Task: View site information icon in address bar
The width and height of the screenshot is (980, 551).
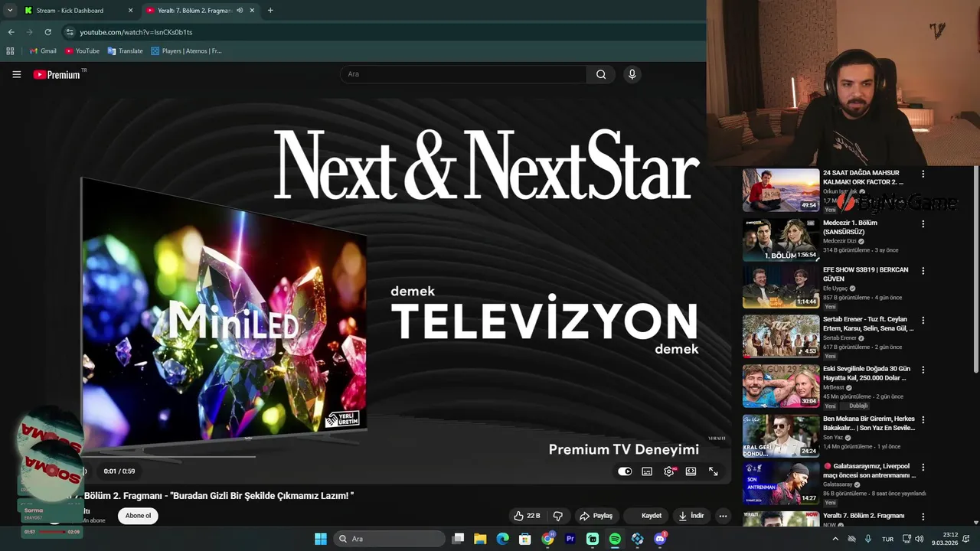Action: [70, 32]
